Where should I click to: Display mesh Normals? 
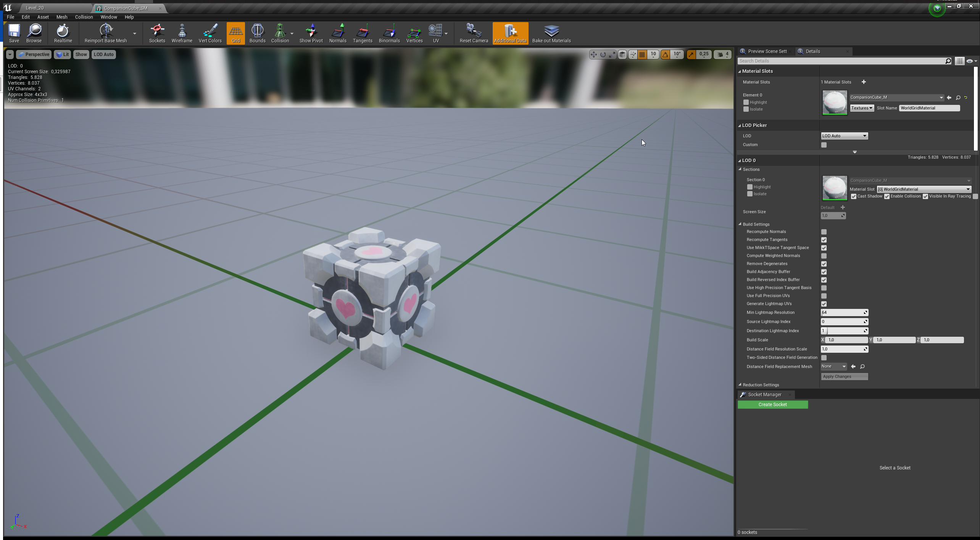tap(338, 33)
